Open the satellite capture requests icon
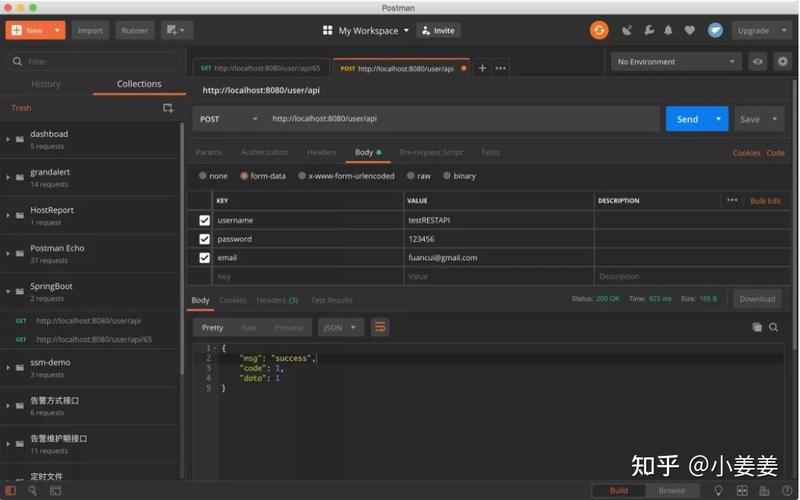The width and height of the screenshot is (800, 500). (627, 31)
